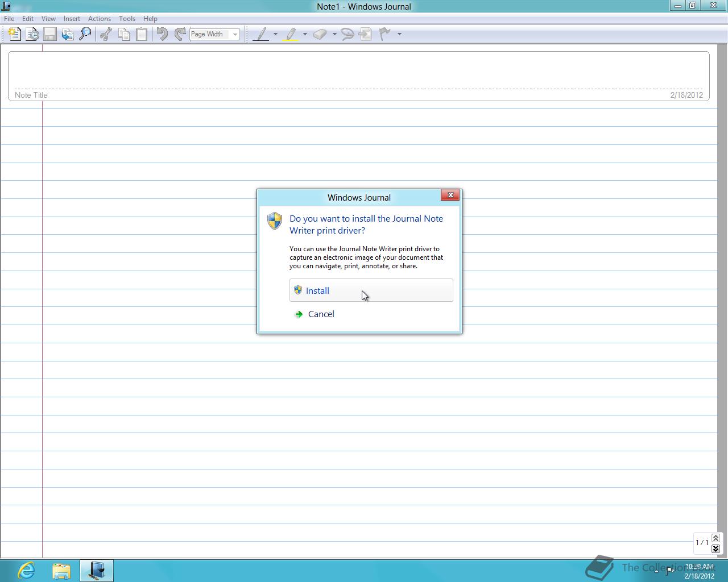Click the note date 2/18/2012

click(x=686, y=95)
